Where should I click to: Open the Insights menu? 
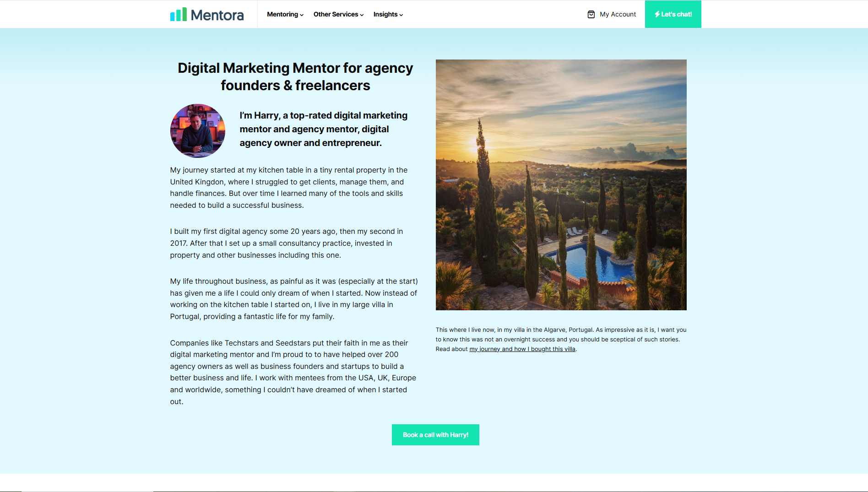click(388, 14)
